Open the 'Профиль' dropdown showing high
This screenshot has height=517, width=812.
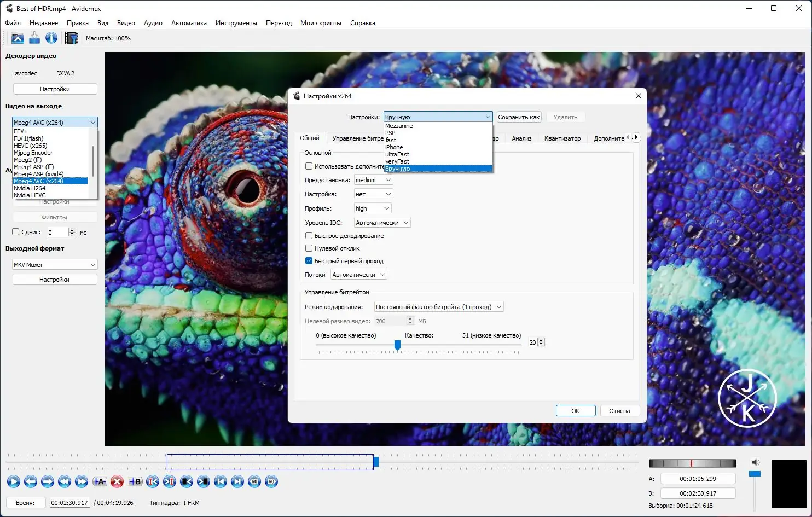click(372, 208)
